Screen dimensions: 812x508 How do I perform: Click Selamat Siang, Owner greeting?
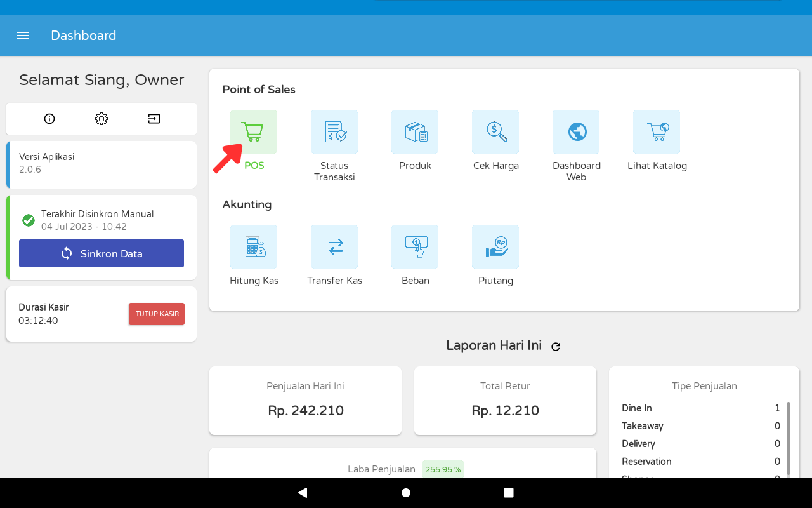pos(101,80)
